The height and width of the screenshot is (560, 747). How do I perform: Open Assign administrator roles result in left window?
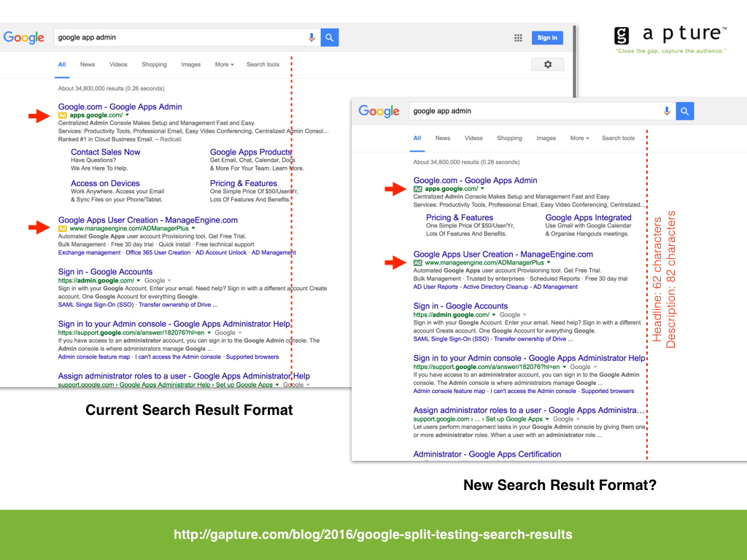click(184, 376)
